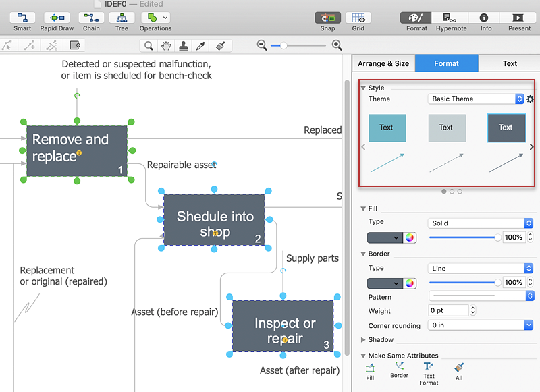540x392 pixels.
Task: Open the Basic Theme dropdown
Action: pyautogui.click(x=476, y=99)
